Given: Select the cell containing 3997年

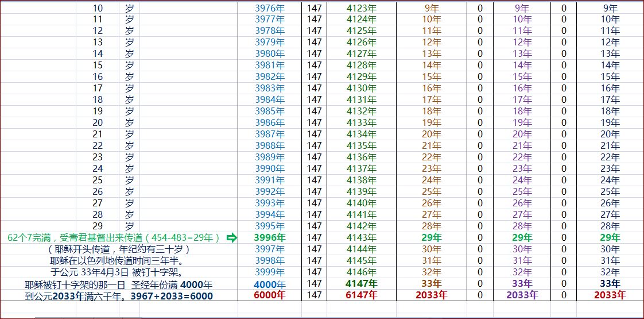Looking at the screenshot, I should [270, 249].
